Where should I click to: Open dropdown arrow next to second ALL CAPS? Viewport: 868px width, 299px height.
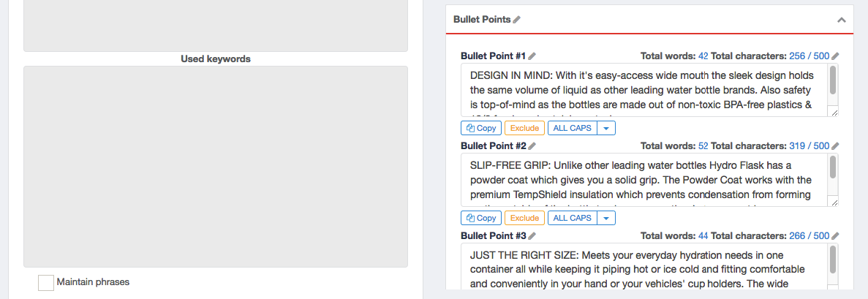606,218
